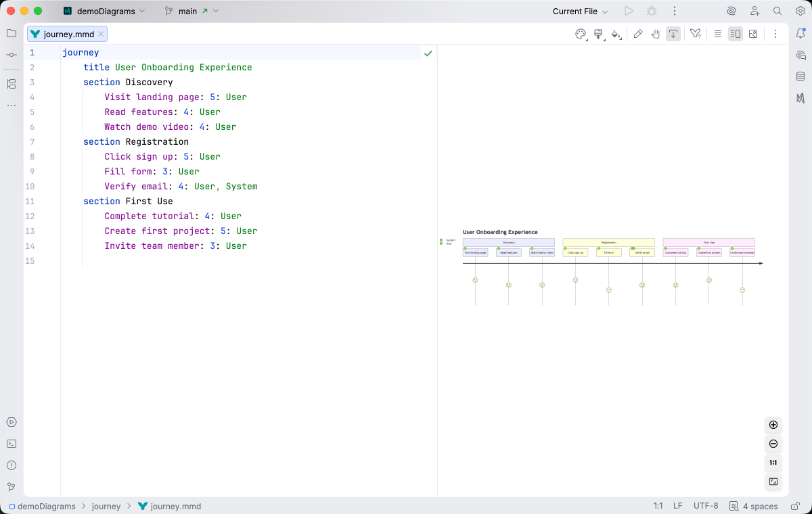Open the fill bucket color dropdown
812x514 pixels.
tap(616, 34)
